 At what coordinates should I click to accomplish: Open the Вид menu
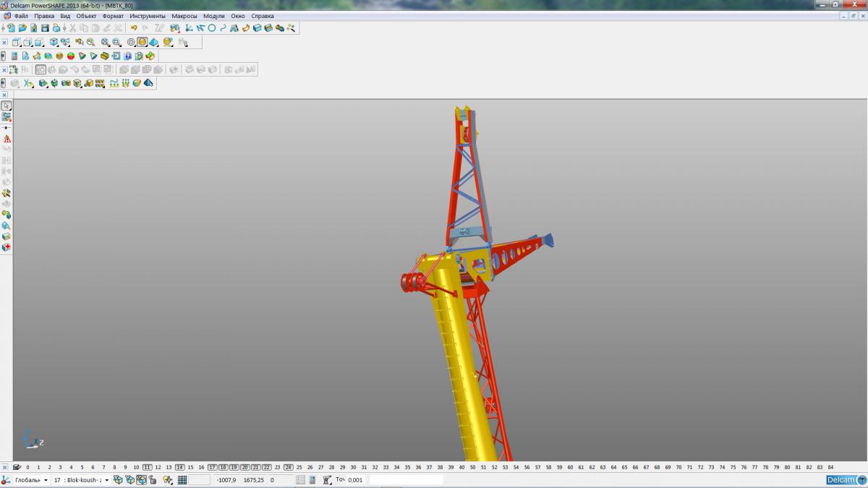point(65,16)
